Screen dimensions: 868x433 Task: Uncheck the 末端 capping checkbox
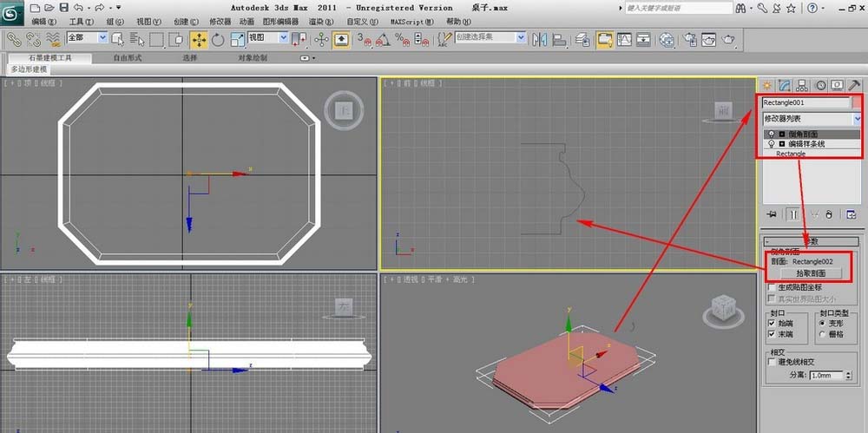coord(772,334)
